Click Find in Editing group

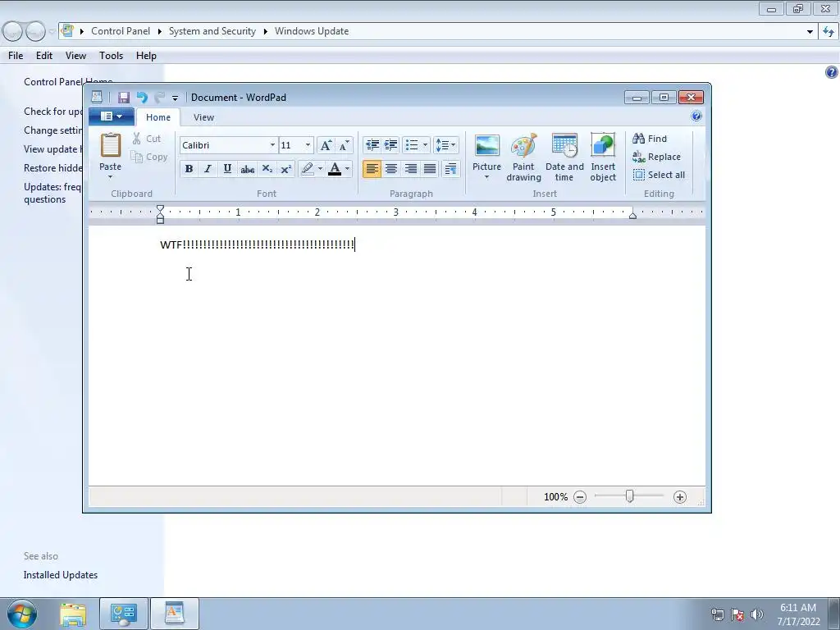point(650,139)
